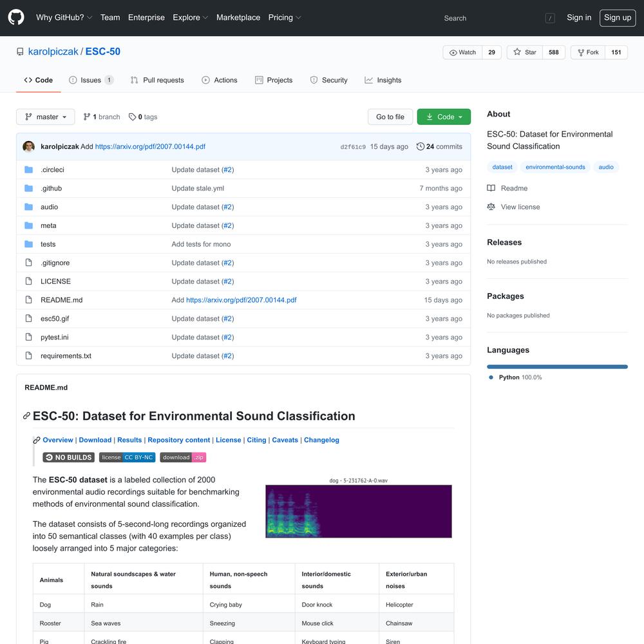644x644 pixels.
Task: Open the Projects tab
Action: [x=274, y=80]
